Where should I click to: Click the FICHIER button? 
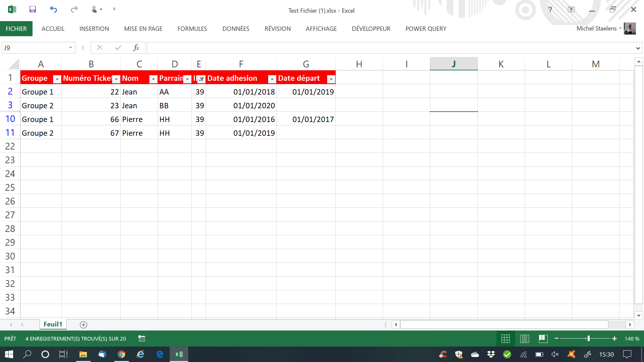(x=16, y=29)
